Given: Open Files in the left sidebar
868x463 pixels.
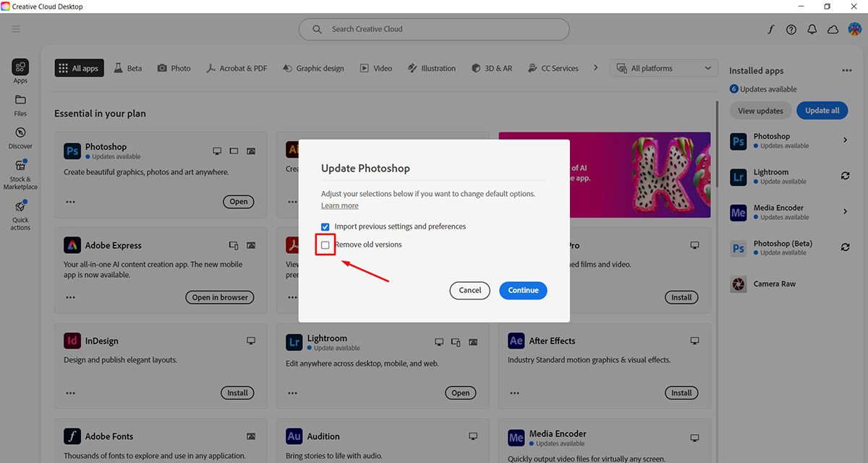Looking at the screenshot, I should pyautogui.click(x=20, y=104).
